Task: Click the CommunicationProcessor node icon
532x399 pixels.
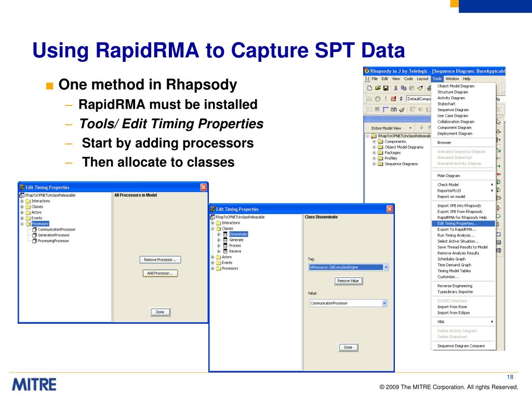Action: pyautogui.click(x=34, y=230)
